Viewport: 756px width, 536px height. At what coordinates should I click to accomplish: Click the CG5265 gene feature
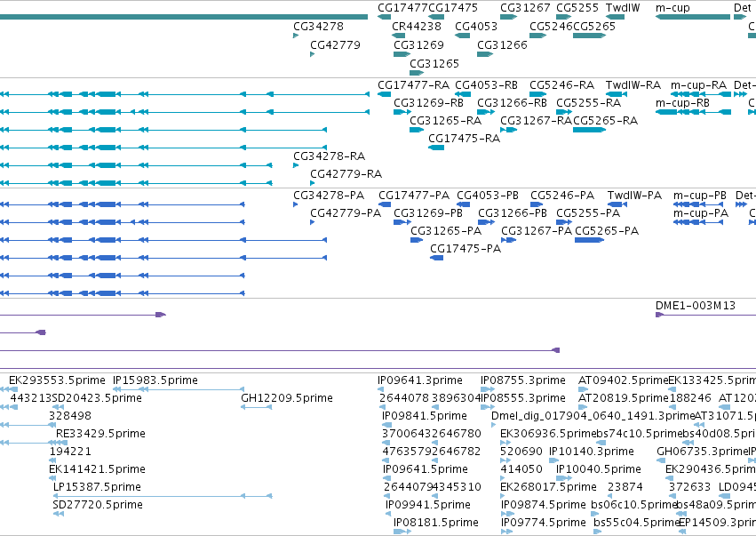[589, 36]
